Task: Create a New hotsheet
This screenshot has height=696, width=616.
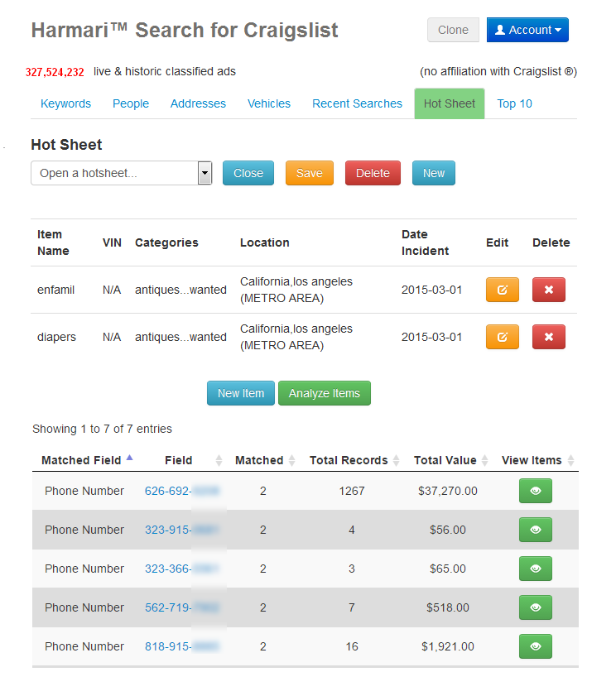Action: pyautogui.click(x=434, y=173)
